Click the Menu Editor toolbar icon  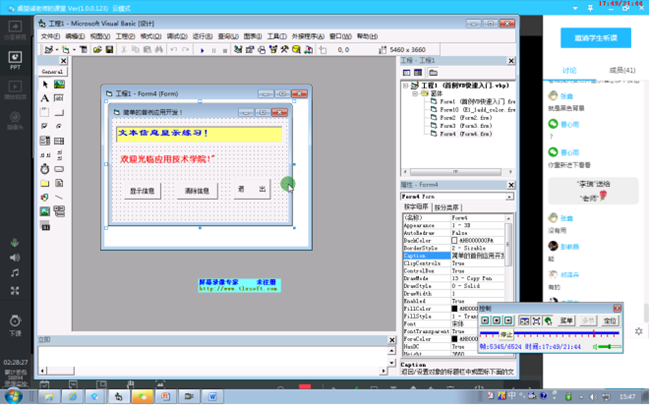tap(84, 50)
